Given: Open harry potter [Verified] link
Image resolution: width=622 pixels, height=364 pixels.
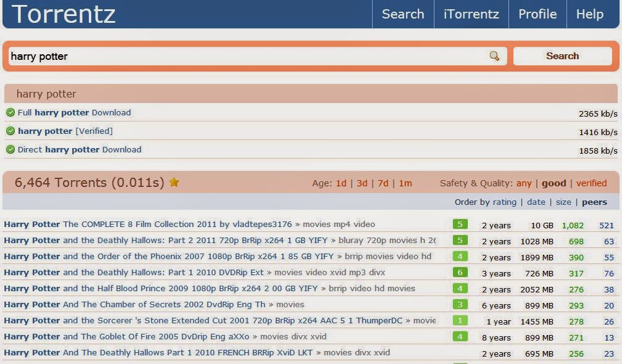Looking at the screenshot, I should [x=65, y=131].
